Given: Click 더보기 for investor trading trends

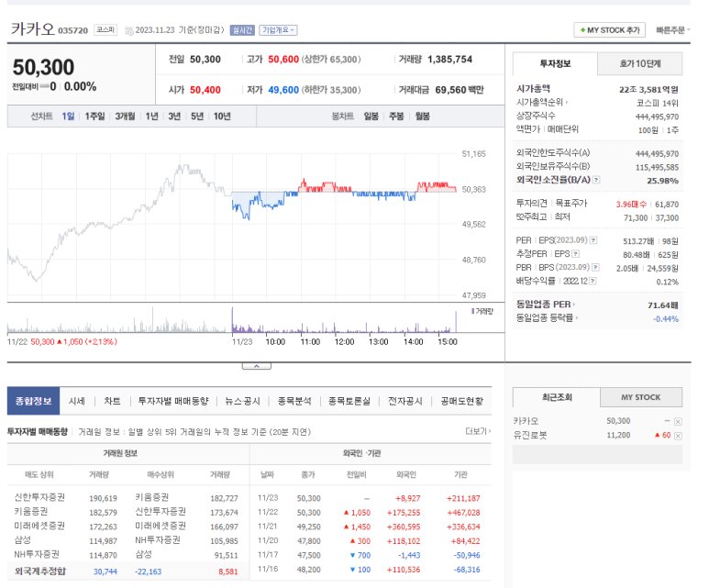Looking at the screenshot, I should 478,431.
